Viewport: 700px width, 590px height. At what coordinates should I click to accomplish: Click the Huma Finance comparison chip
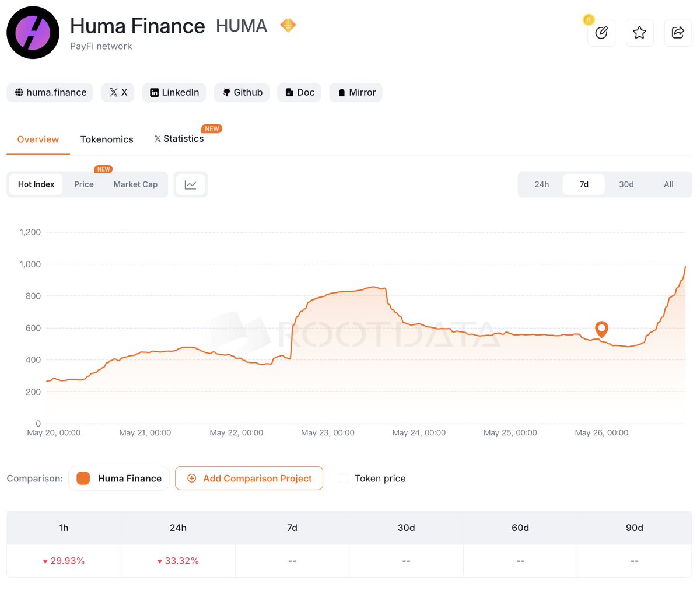tap(119, 479)
